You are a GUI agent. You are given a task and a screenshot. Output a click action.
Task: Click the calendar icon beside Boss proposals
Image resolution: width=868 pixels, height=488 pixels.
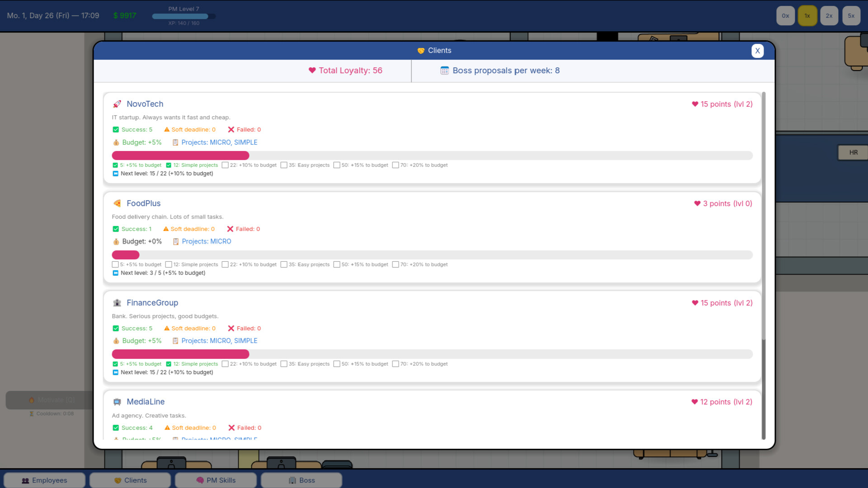(x=445, y=70)
